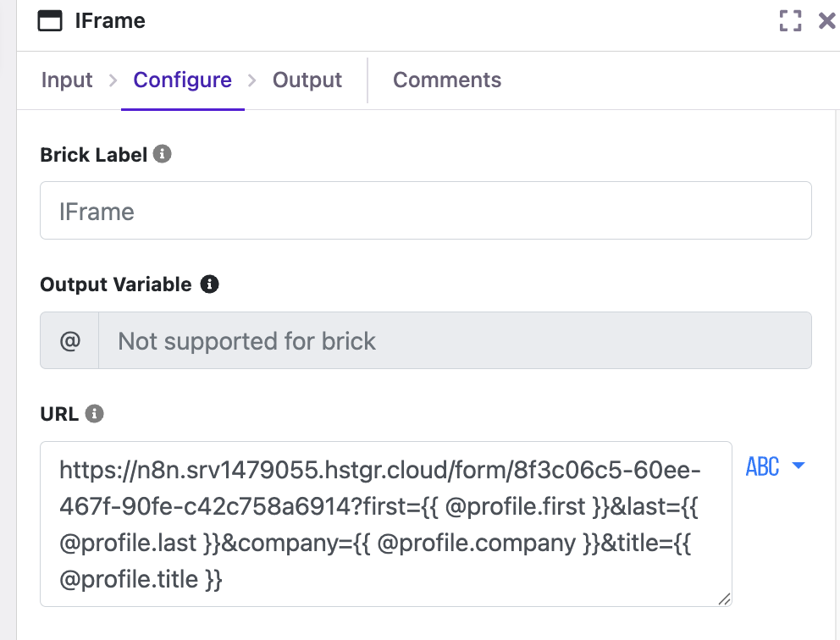Show info for Output Variable

point(209,284)
